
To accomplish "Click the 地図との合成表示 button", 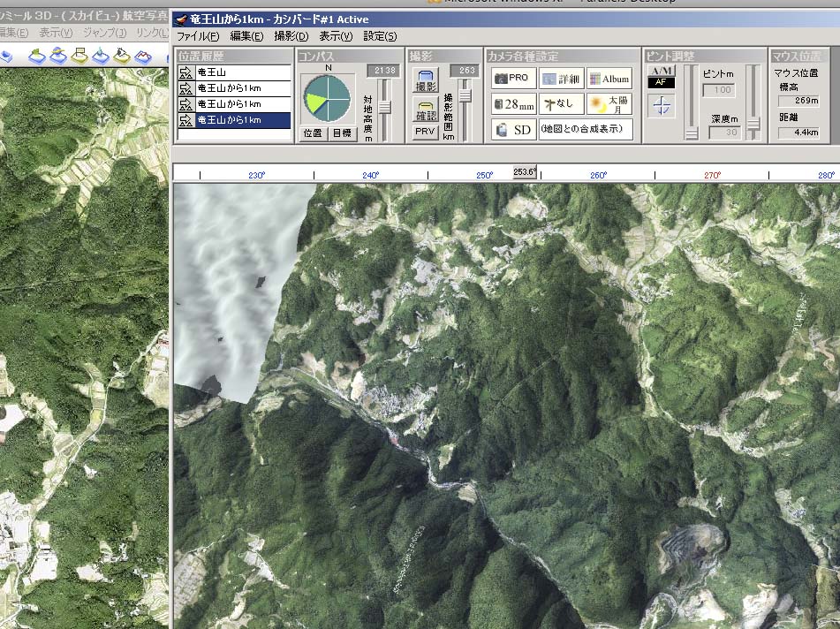I will click(x=586, y=130).
